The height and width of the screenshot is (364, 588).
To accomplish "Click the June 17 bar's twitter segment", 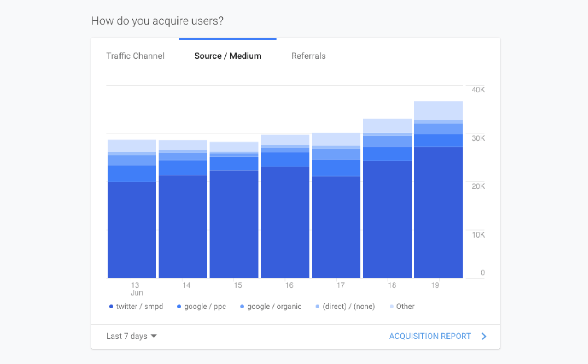I will (x=336, y=227).
